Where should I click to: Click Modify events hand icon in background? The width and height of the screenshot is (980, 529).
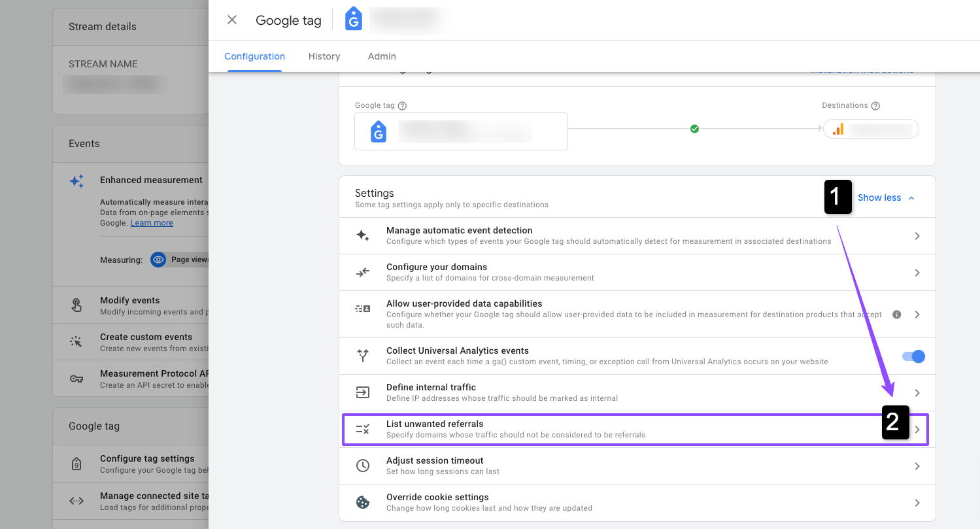[x=76, y=305]
